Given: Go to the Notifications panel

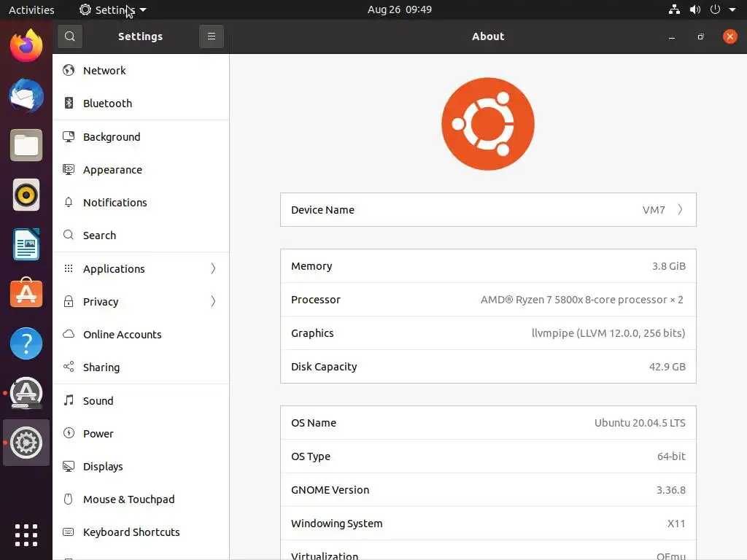Looking at the screenshot, I should (141, 203).
